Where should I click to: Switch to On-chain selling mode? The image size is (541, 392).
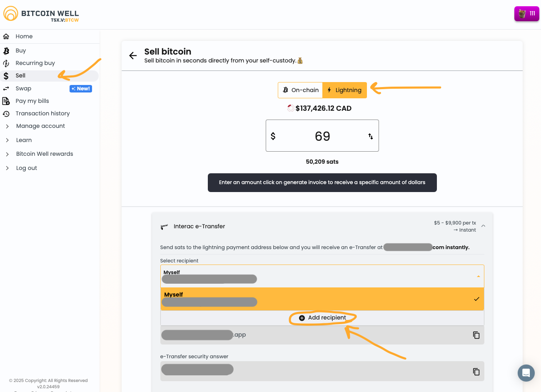300,90
